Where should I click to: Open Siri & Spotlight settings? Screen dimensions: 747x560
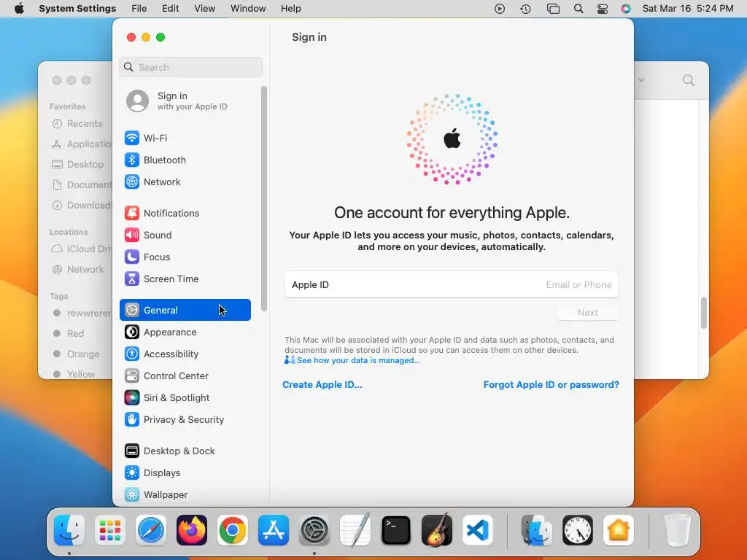185,398
